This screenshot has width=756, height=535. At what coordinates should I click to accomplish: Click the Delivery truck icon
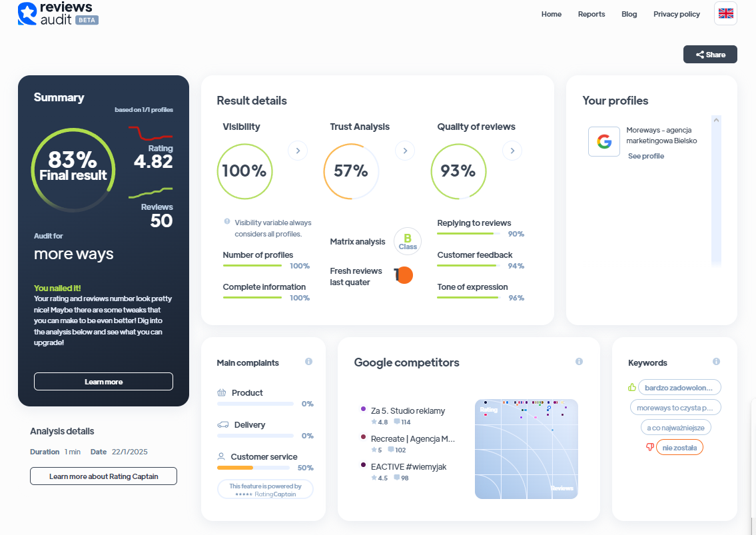222,425
